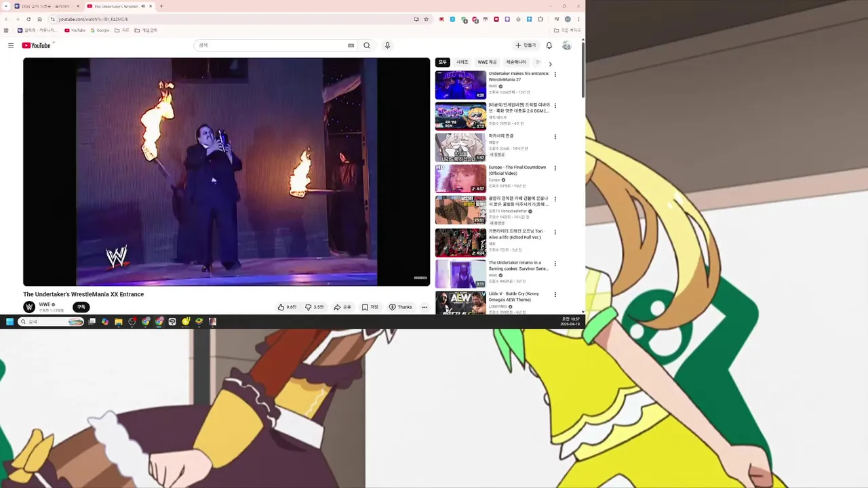Viewport: 868px width, 488px height.
Task: Click the address bar showing youtube.com/watch
Action: [231, 19]
